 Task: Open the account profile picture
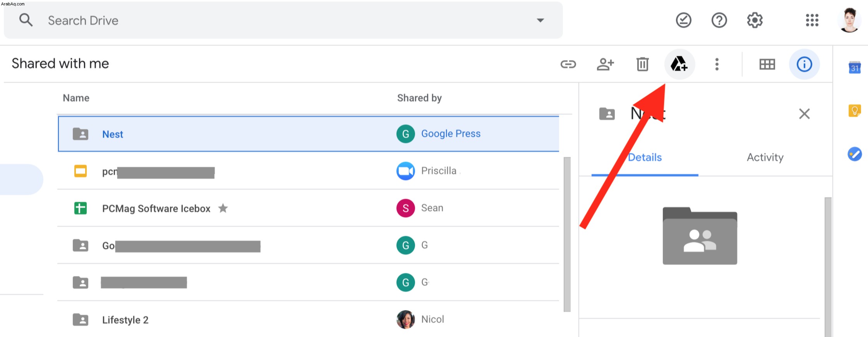click(849, 20)
